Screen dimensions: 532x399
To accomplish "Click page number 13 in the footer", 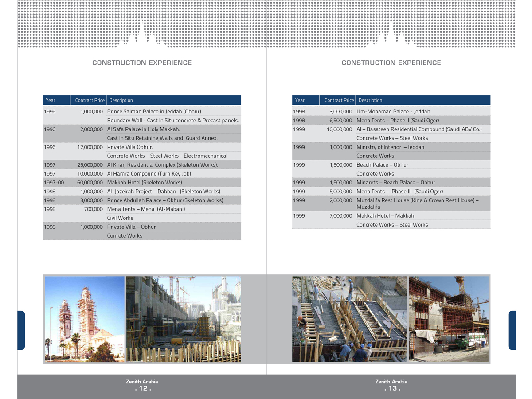I will [x=392, y=388].
